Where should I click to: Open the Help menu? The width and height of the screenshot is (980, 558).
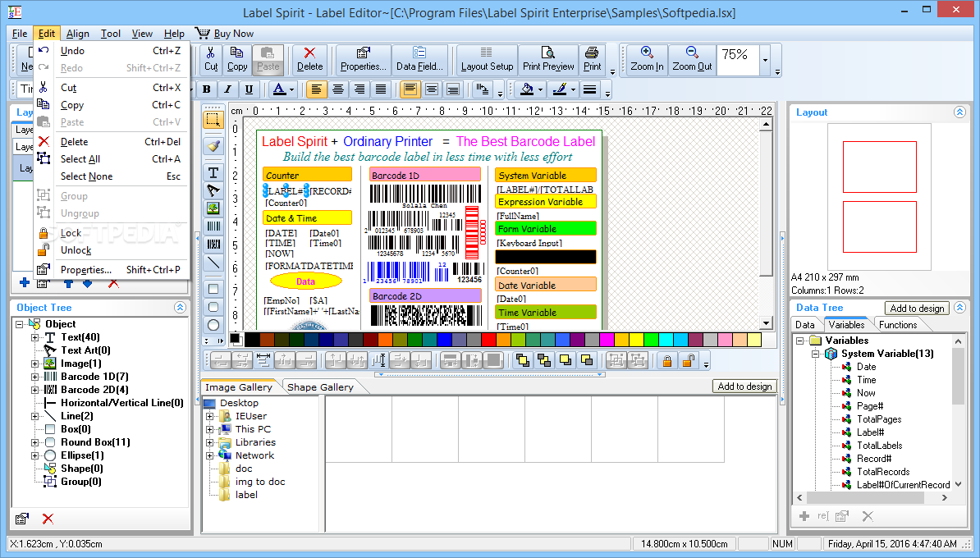[174, 33]
